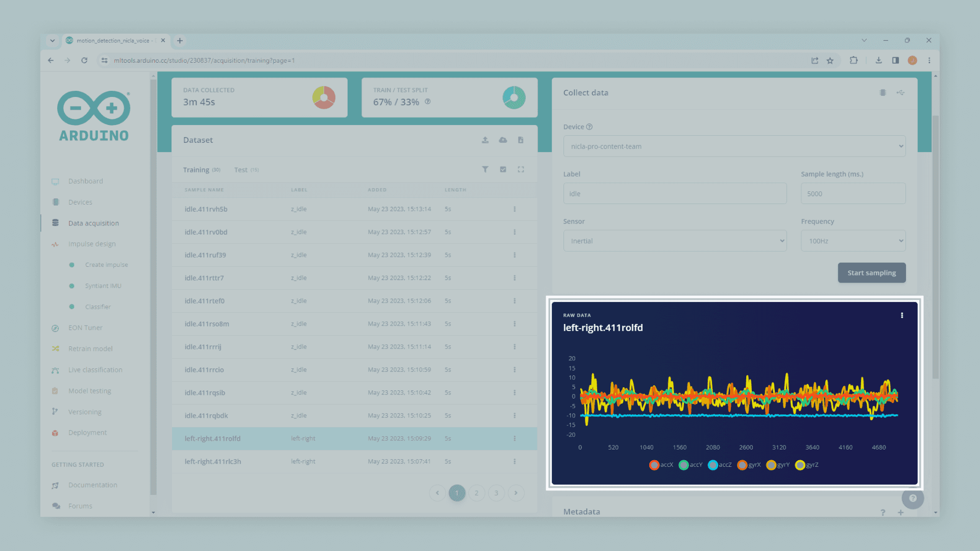The height and width of the screenshot is (551, 980).
Task: Click the select multiple items checkbox icon
Action: [503, 169]
